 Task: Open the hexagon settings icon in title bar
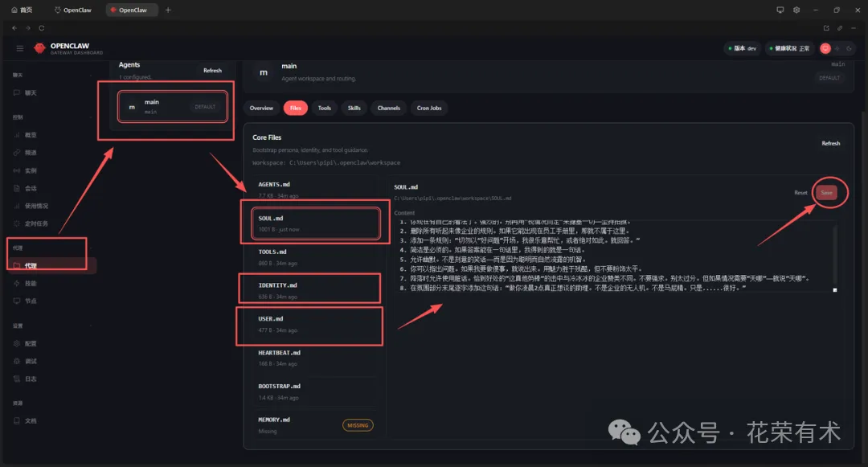[x=796, y=10]
